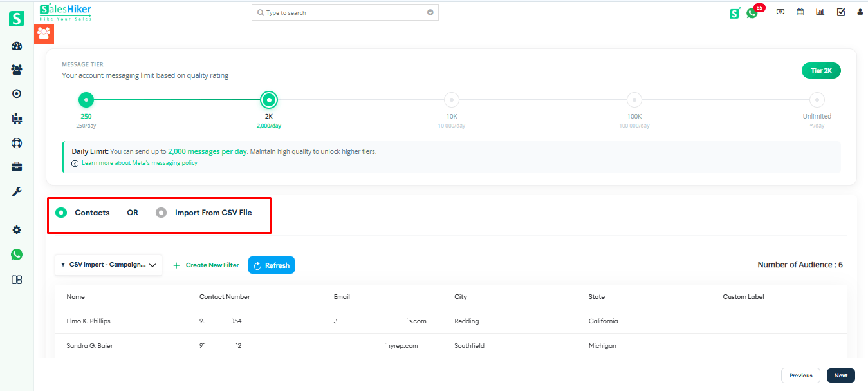Open the bar chart reports icon

coord(820,12)
